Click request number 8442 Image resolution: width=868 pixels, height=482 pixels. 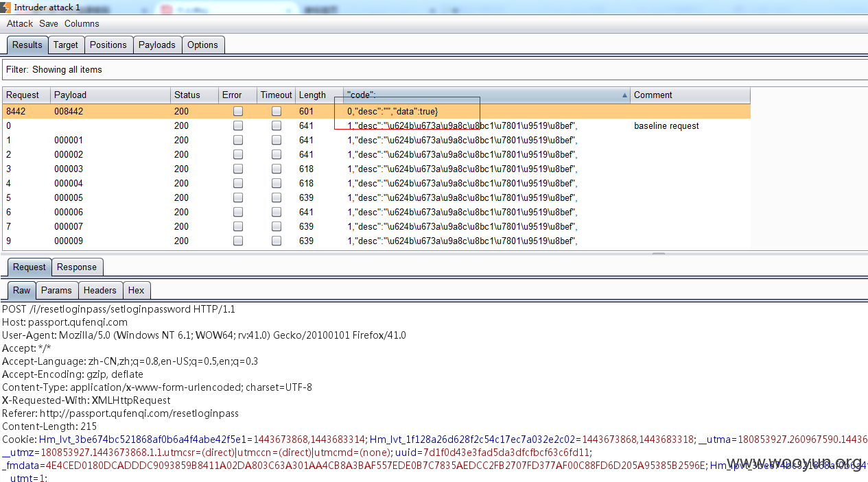click(16, 111)
